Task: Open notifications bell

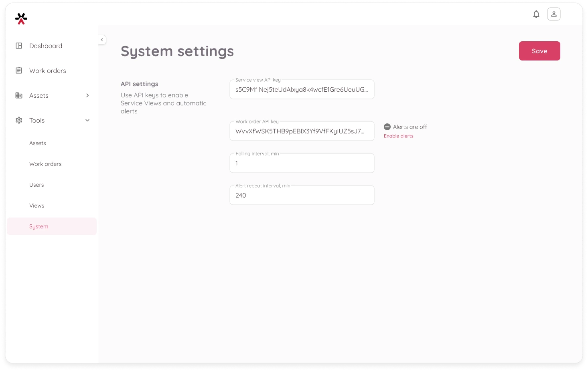Action: click(x=536, y=14)
